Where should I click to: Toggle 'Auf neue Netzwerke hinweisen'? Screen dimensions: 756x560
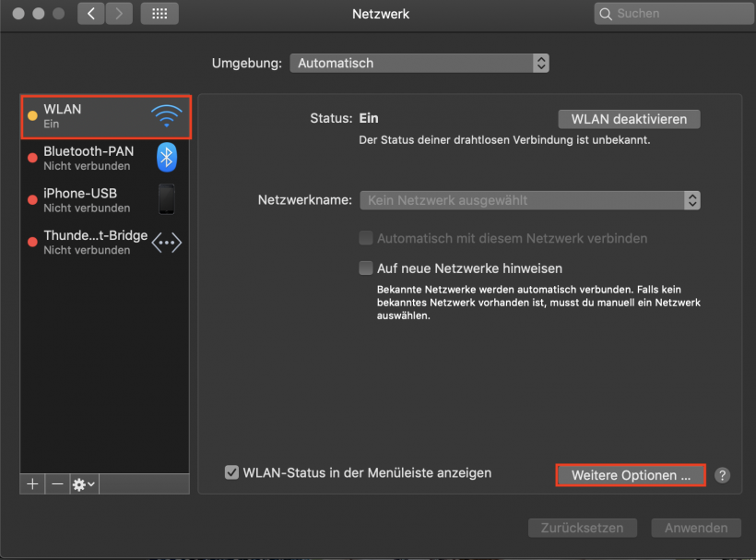click(x=366, y=268)
